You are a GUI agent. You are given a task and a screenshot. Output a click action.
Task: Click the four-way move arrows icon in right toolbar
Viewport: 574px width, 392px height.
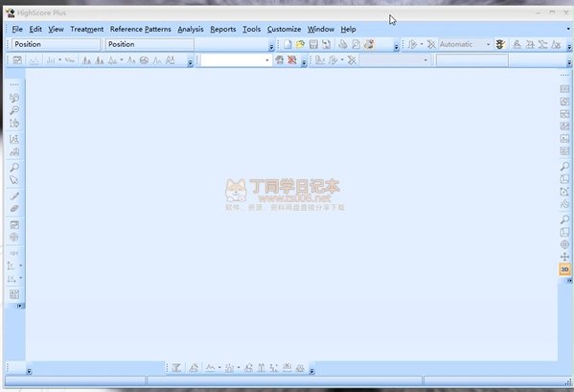click(x=564, y=257)
